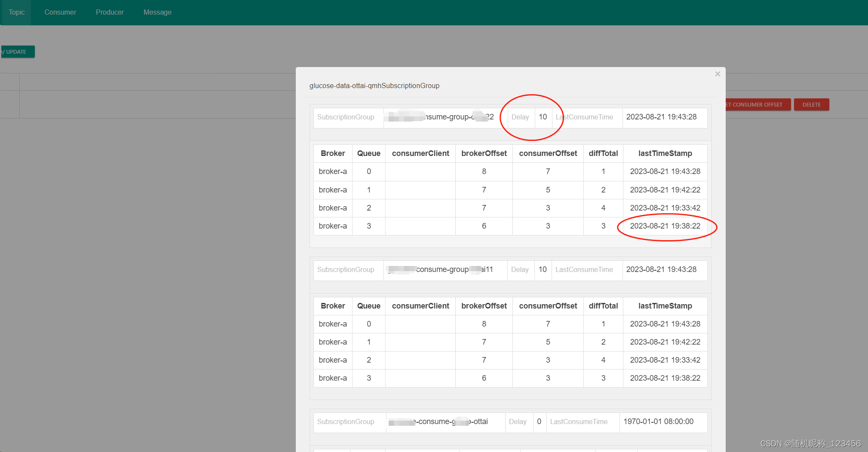Click the Delay label of the first group
The width and height of the screenshot is (868, 452).
click(520, 117)
